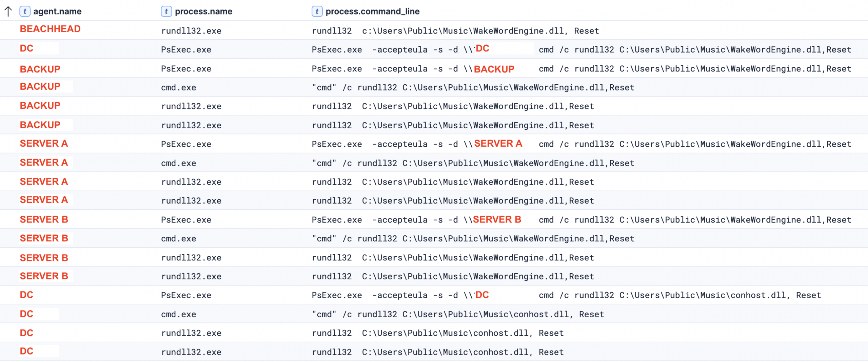
Task: Select cmd.exe in the SERVER B row
Action: (x=179, y=239)
